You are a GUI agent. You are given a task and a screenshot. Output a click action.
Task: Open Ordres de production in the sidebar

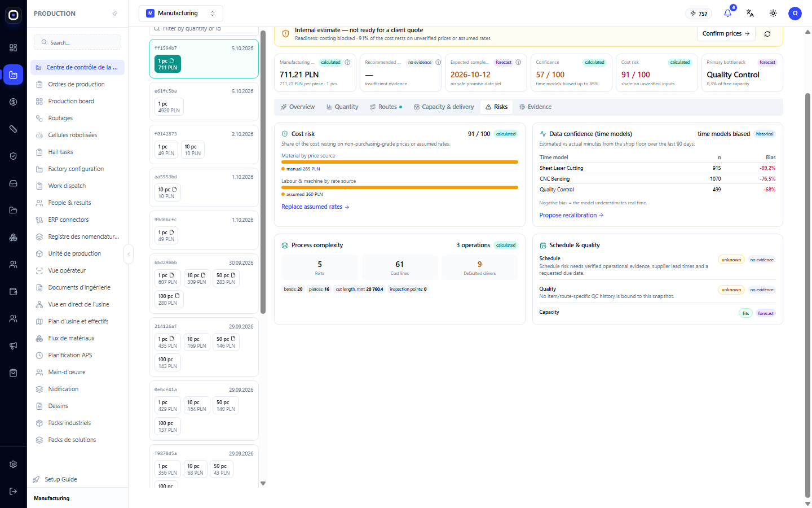point(78,85)
